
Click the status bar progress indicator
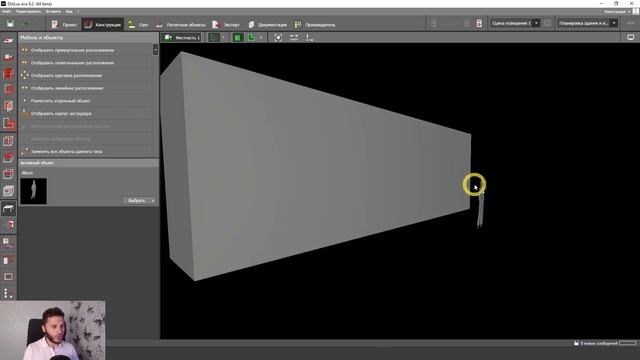pyautogui.click(x=628, y=343)
